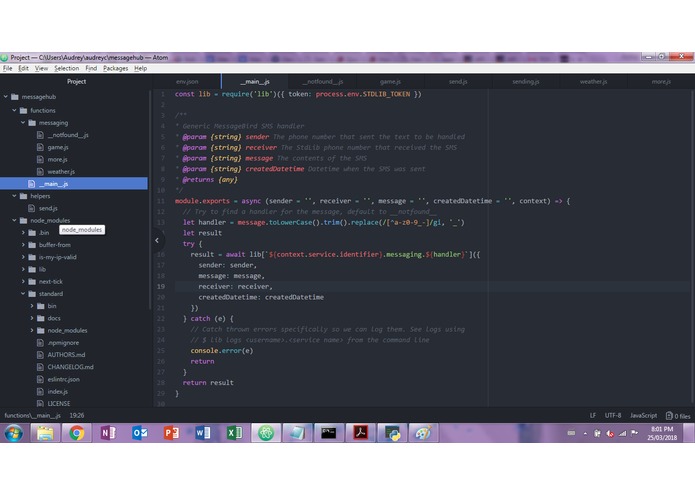Open Excel from the taskbar
Screen dimensions: 695x494
coord(234,433)
